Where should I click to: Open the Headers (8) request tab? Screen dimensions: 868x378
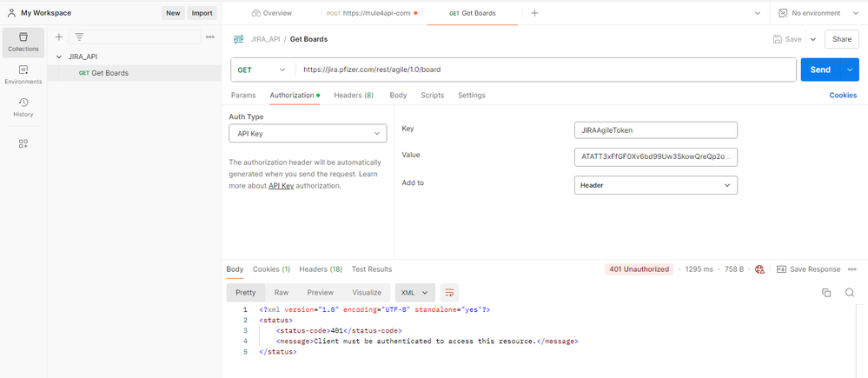pos(354,96)
